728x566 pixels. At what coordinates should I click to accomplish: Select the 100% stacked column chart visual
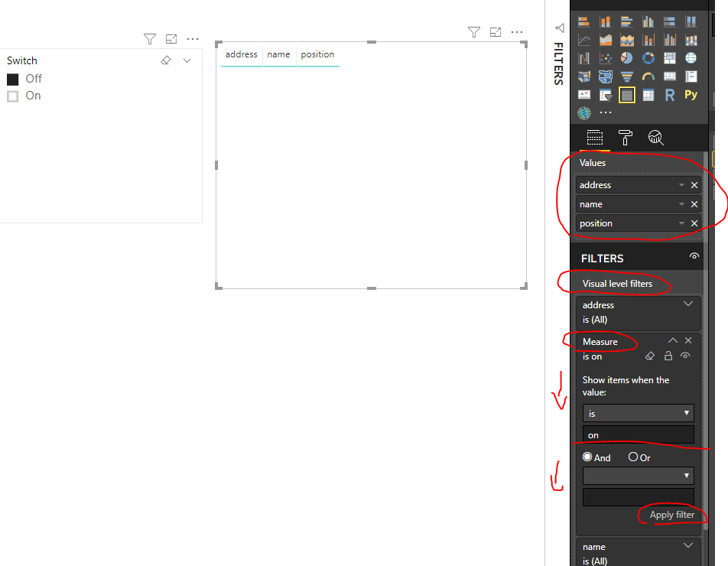691,21
